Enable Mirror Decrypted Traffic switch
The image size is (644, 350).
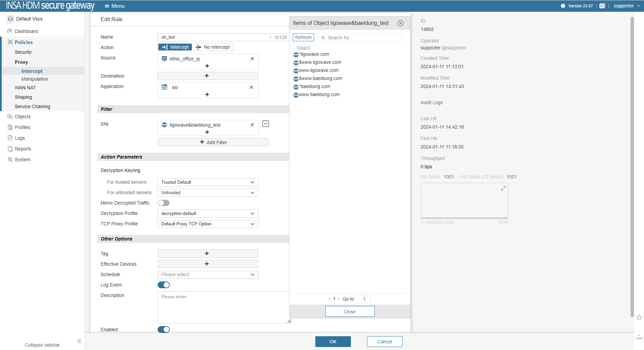(164, 203)
